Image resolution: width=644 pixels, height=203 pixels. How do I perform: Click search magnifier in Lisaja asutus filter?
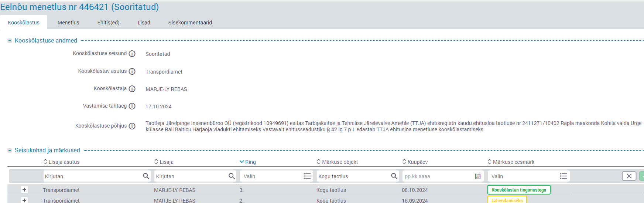146,176
